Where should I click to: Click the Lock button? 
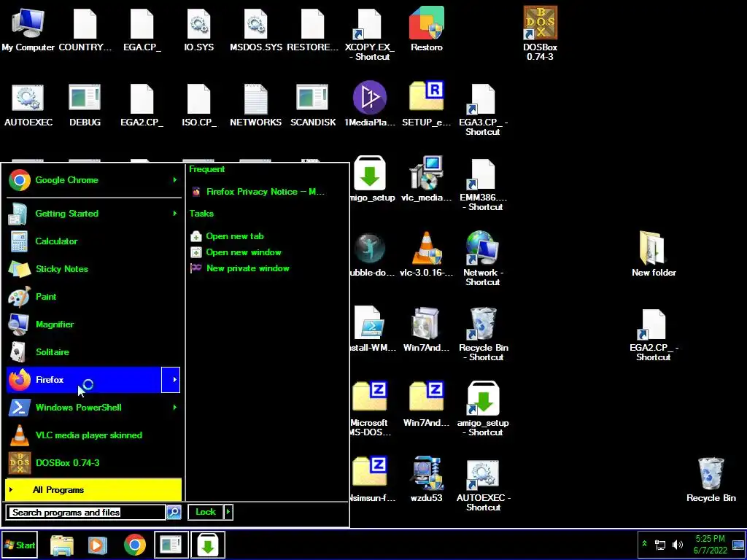[206, 512]
